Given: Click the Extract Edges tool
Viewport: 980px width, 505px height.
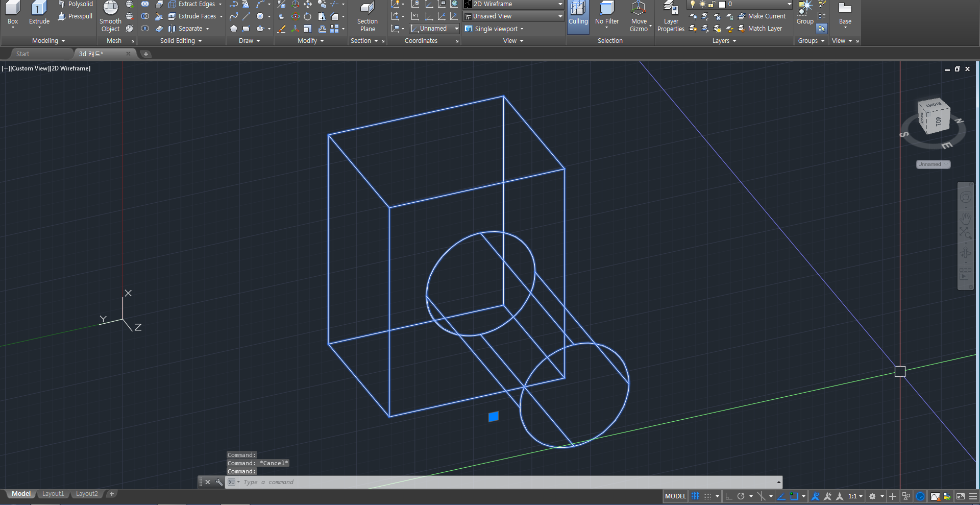Looking at the screenshot, I should click(x=195, y=4).
